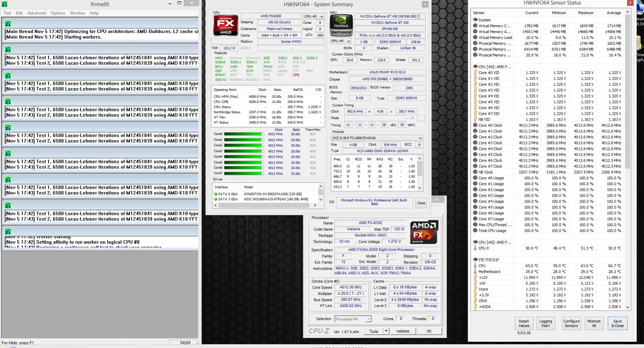The image size is (644, 348).
Task: Click the CPU-Z Tools button
Action: click(374, 331)
